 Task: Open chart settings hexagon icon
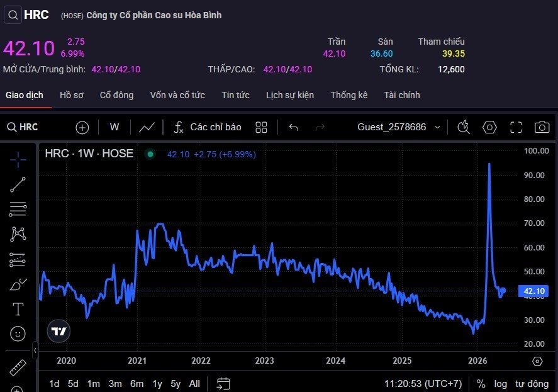[489, 127]
